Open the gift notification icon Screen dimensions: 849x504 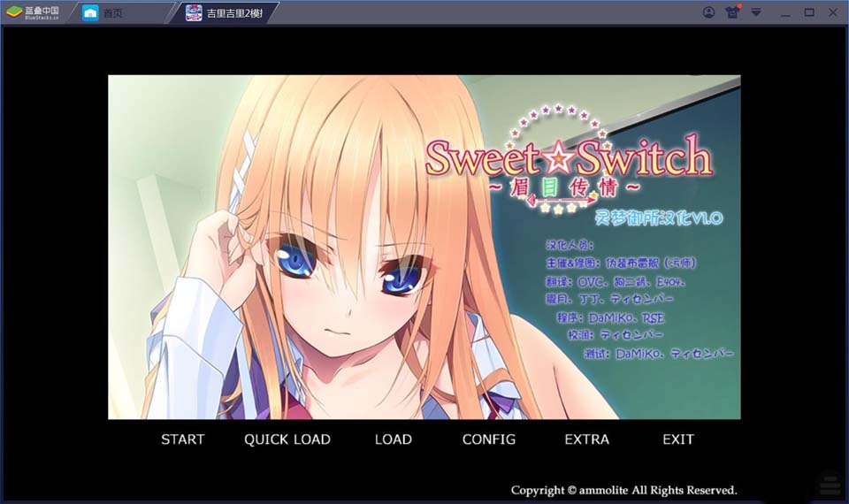(x=732, y=11)
